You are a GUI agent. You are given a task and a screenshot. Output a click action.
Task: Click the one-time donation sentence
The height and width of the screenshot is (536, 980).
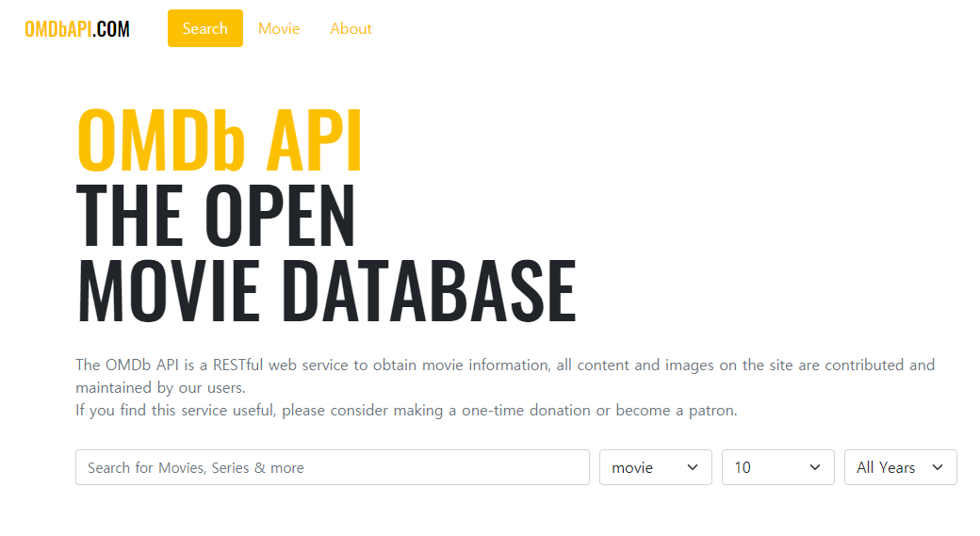coord(406,411)
